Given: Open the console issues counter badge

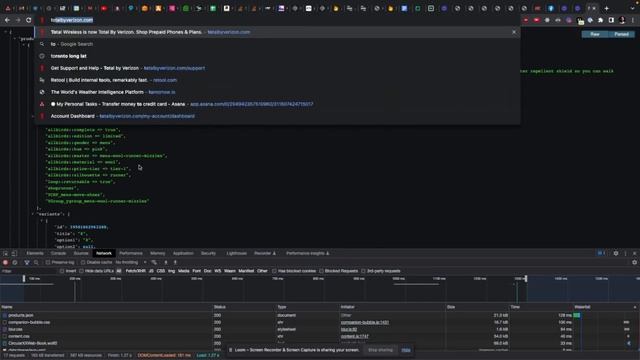Looking at the screenshot, I should click(601, 253).
